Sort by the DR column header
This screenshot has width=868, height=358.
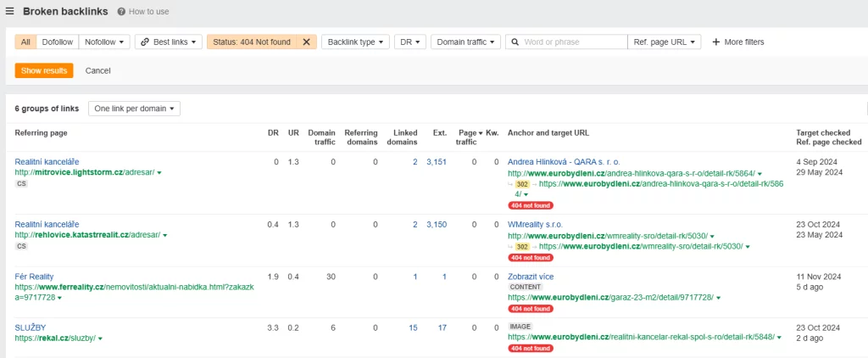pos(271,133)
